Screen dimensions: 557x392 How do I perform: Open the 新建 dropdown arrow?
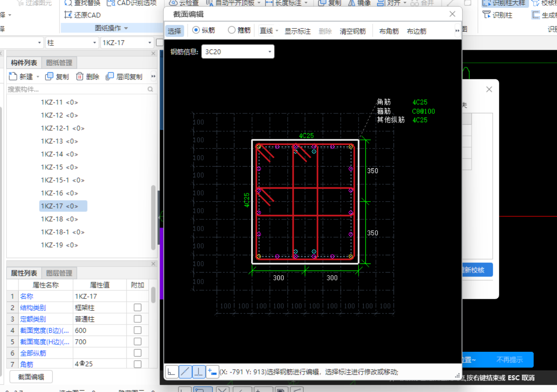[x=38, y=77]
